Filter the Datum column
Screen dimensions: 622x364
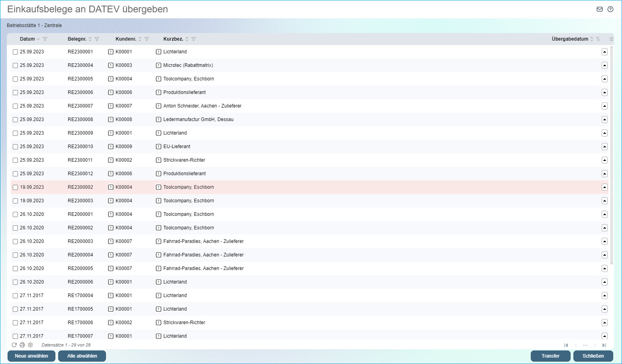pos(45,39)
